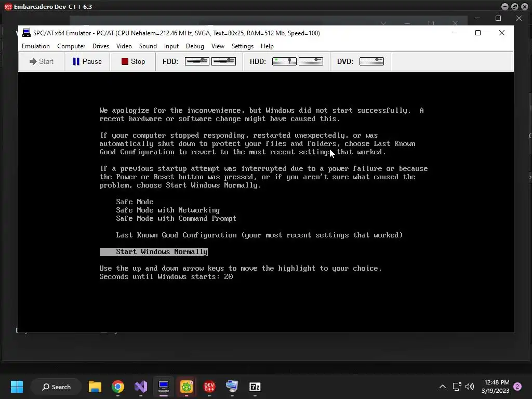Click the first FDD drive icon
Image resolution: width=532 pixels, height=399 pixels.
[197, 61]
